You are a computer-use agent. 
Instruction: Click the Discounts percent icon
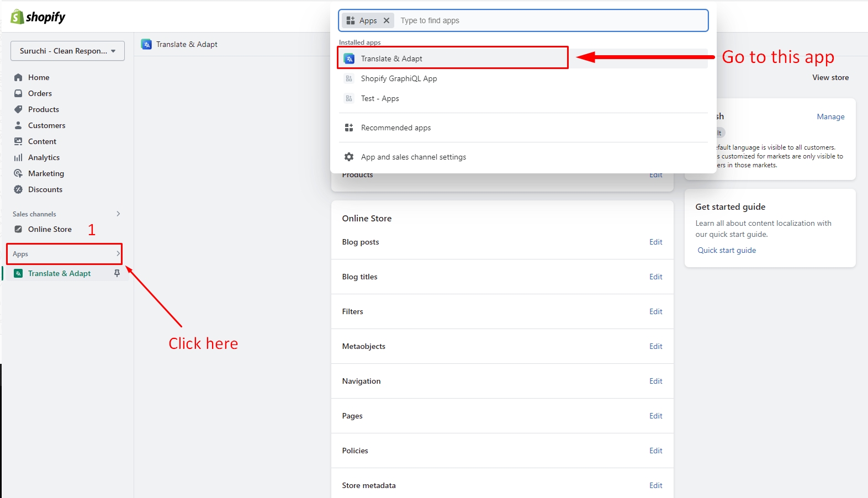point(18,189)
